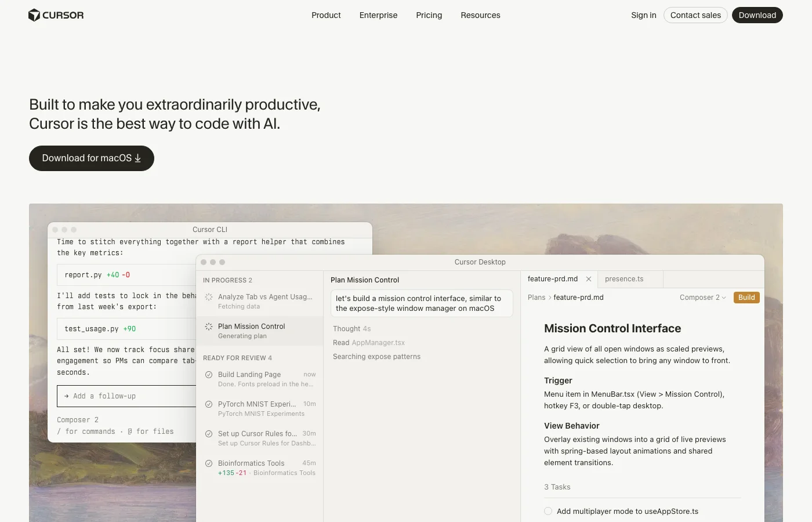This screenshot has height=522, width=812.
Task: Click the View Behavior section heading
Action: (x=571, y=426)
